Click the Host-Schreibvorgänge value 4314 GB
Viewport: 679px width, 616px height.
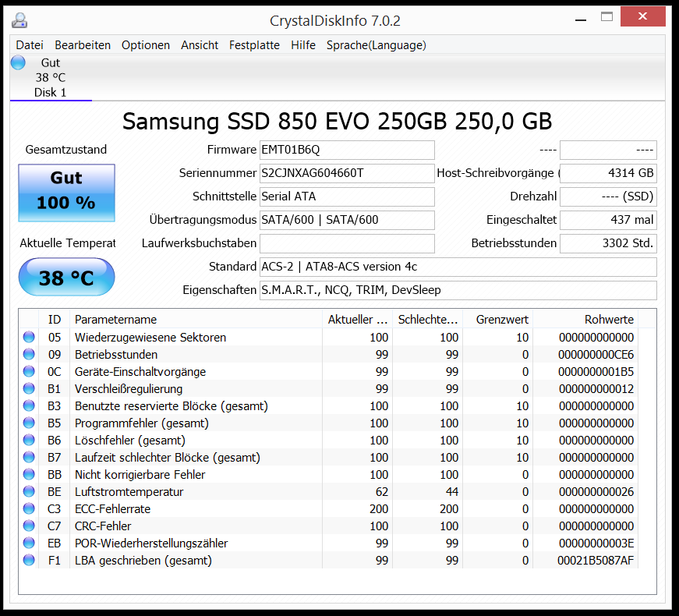[x=608, y=173]
